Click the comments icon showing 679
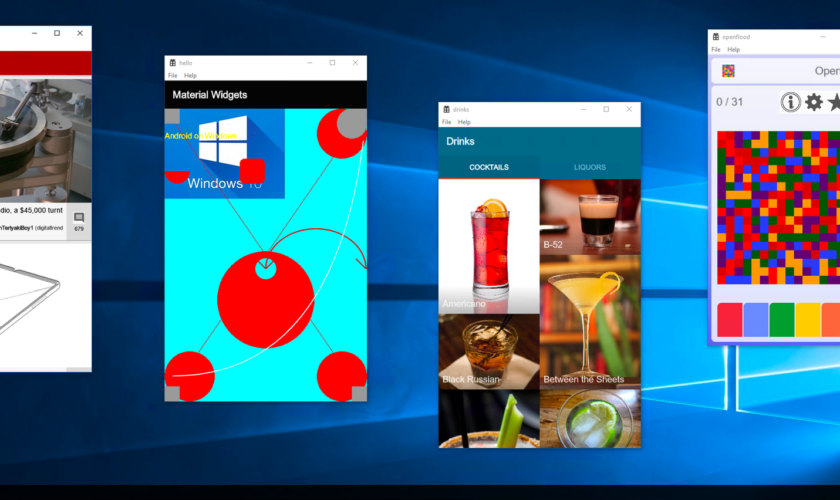 click(x=79, y=221)
